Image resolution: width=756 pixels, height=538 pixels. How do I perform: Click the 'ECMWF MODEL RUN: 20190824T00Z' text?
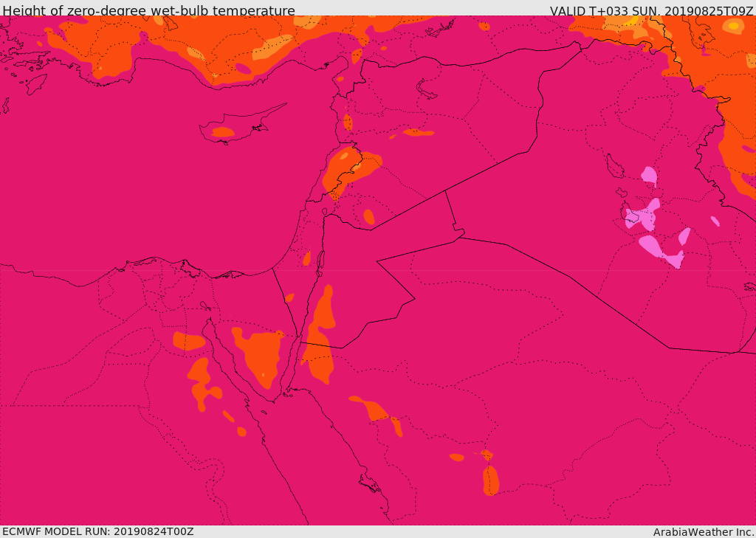(x=98, y=531)
